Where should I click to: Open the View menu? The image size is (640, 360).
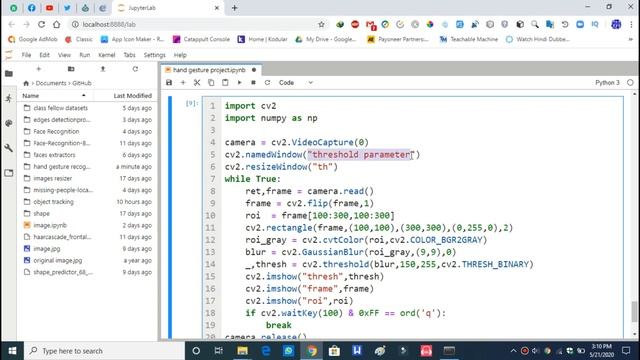coord(64,55)
